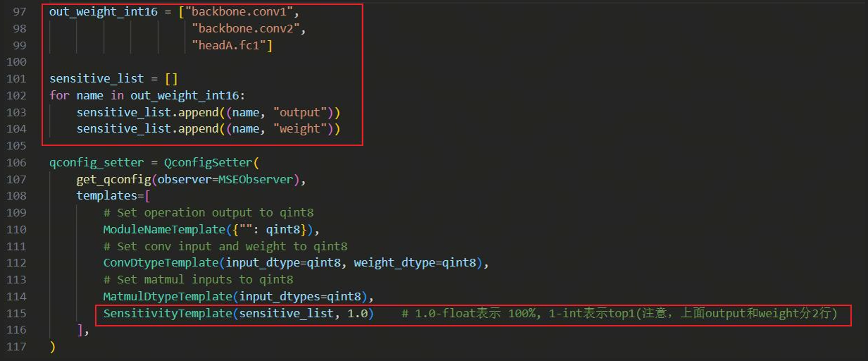The height and width of the screenshot is (361, 868).
Task: Click the "for" keyword on line 102
Action: coord(58,95)
